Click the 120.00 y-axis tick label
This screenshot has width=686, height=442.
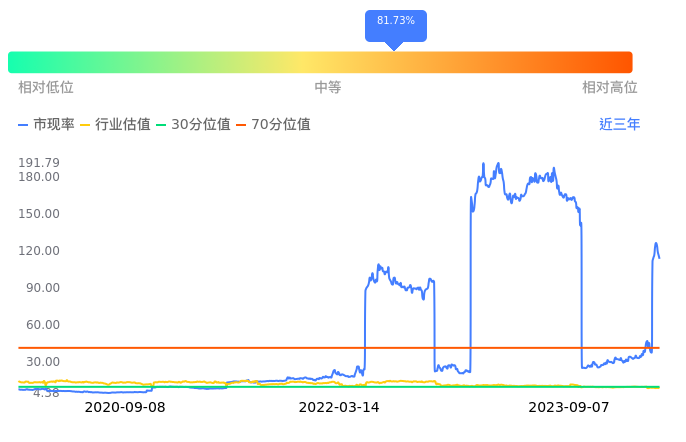(x=39, y=251)
